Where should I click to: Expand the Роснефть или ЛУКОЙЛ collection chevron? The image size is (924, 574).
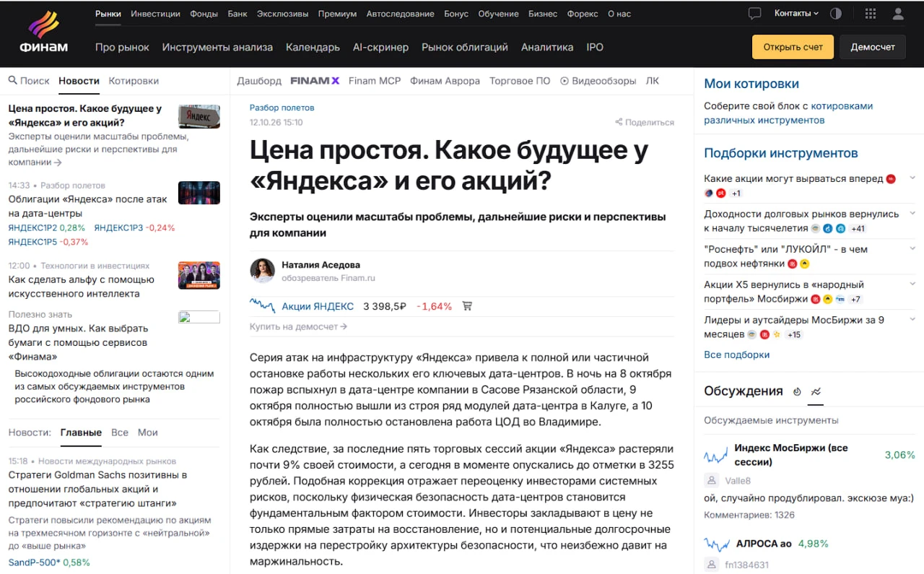[912, 248]
